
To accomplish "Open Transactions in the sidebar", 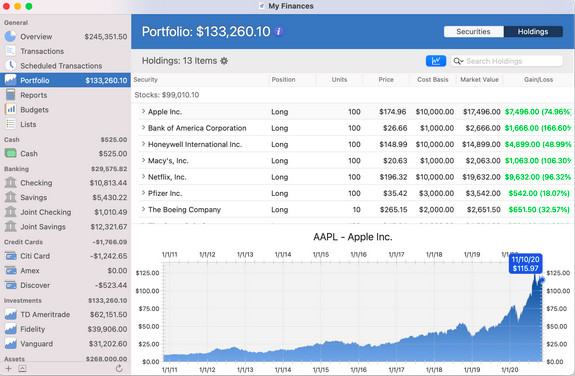I will [x=65, y=51].
